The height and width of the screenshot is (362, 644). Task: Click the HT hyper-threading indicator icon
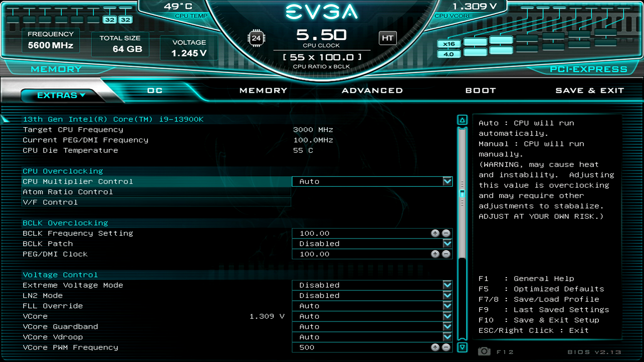[x=387, y=38]
